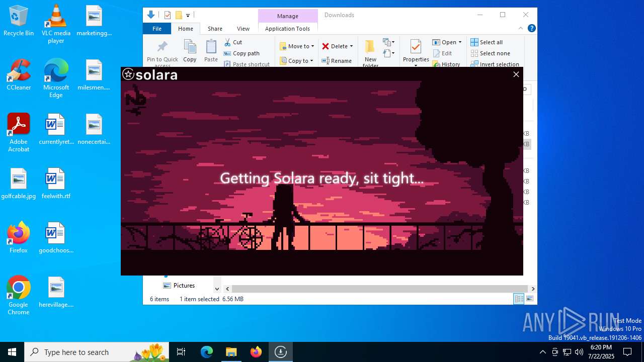Open Properties in Explorer ribbon
This screenshot has width=644, height=362.
tap(416, 52)
